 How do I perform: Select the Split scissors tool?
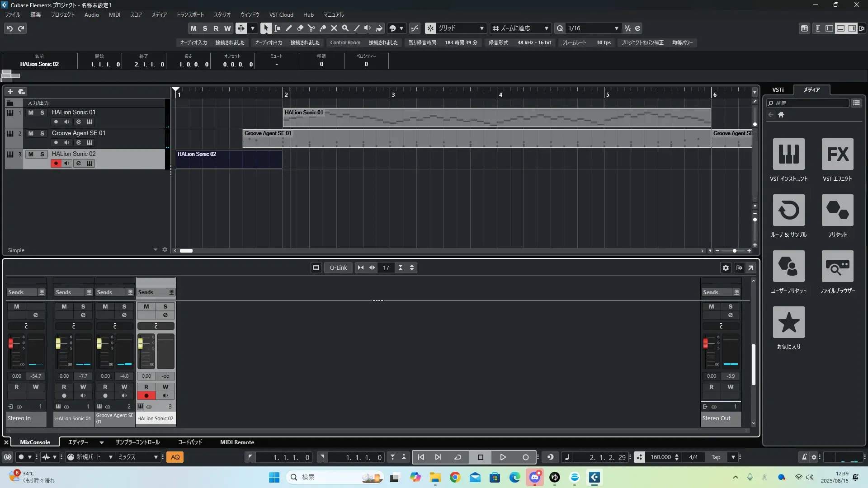pyautogui.click(x=311, y=28)
